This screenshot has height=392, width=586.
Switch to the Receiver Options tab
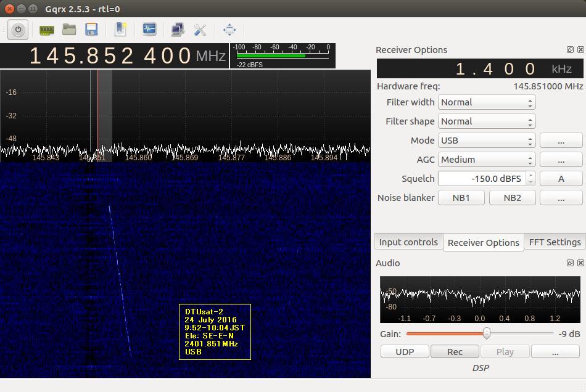(483, 243)
